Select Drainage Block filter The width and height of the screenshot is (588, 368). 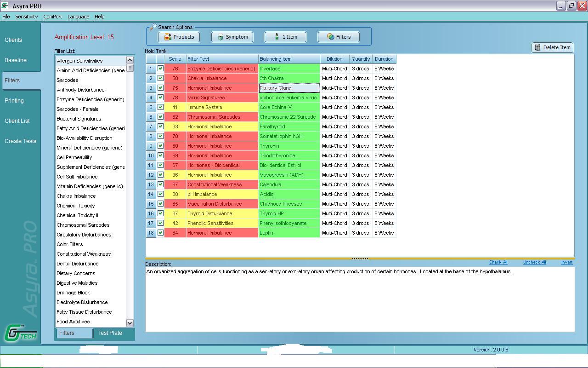click(x=90, y=293)
